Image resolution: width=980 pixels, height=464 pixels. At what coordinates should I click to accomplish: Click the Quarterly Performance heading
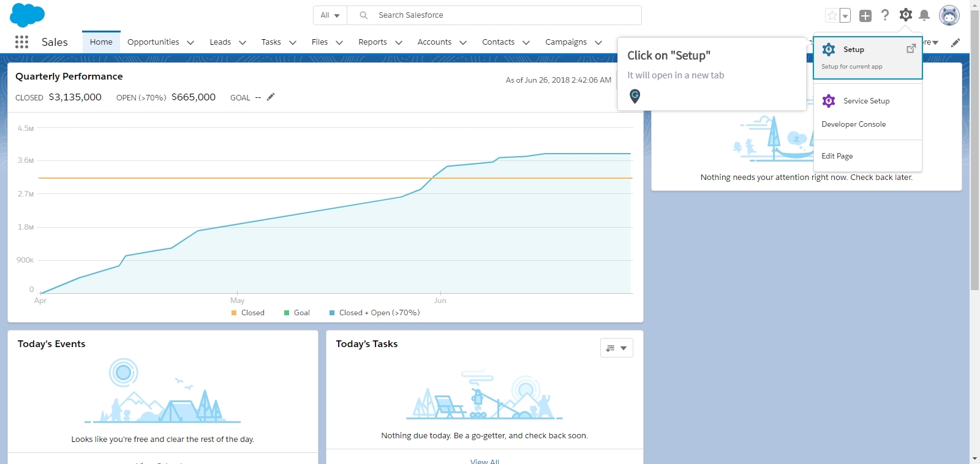(69, 77)
